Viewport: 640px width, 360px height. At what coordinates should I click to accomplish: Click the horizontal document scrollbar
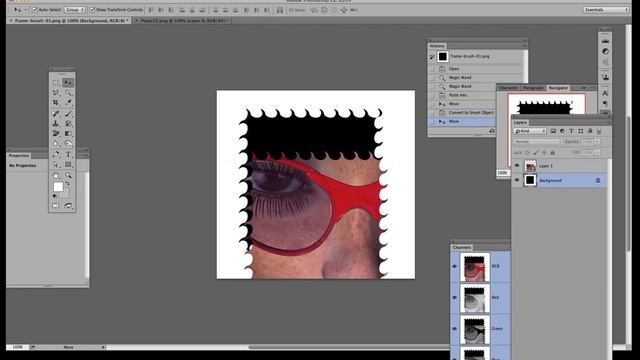[x=349, y=347]
